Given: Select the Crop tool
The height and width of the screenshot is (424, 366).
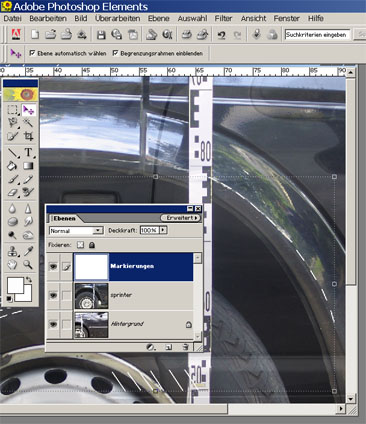Looking at the screenshot, I should [28, 136].
